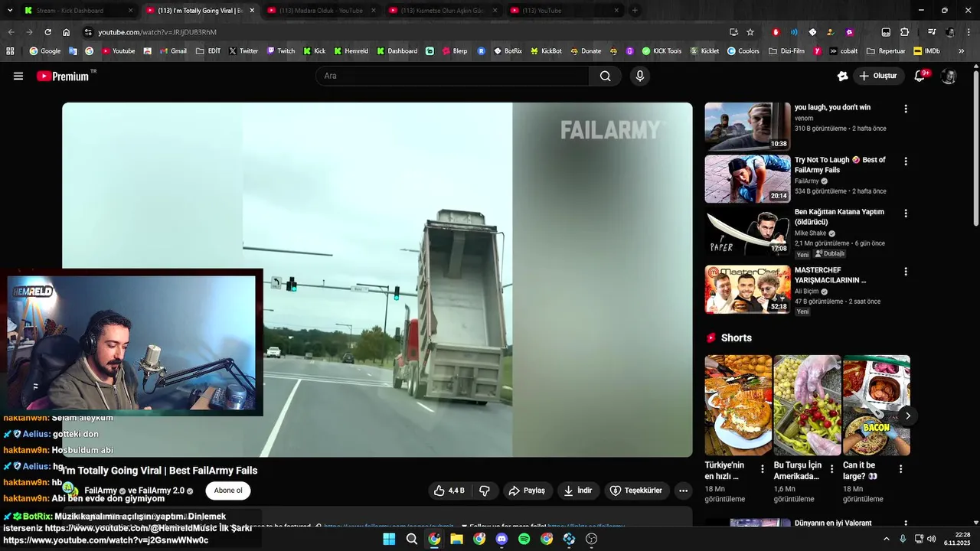Viewport: 980px width, 551px height.
Task: Open the account avatar menu on YouTube
Action: 949,76
